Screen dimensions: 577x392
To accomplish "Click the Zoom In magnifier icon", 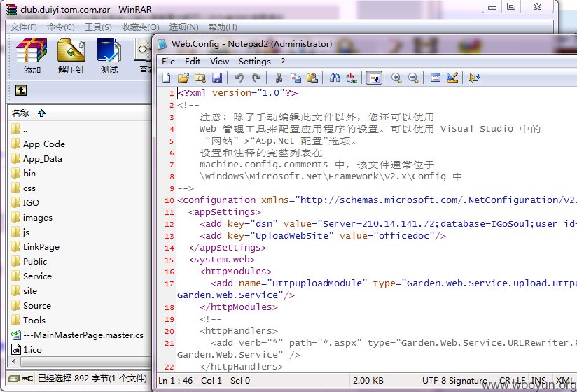I will [396, 78].
